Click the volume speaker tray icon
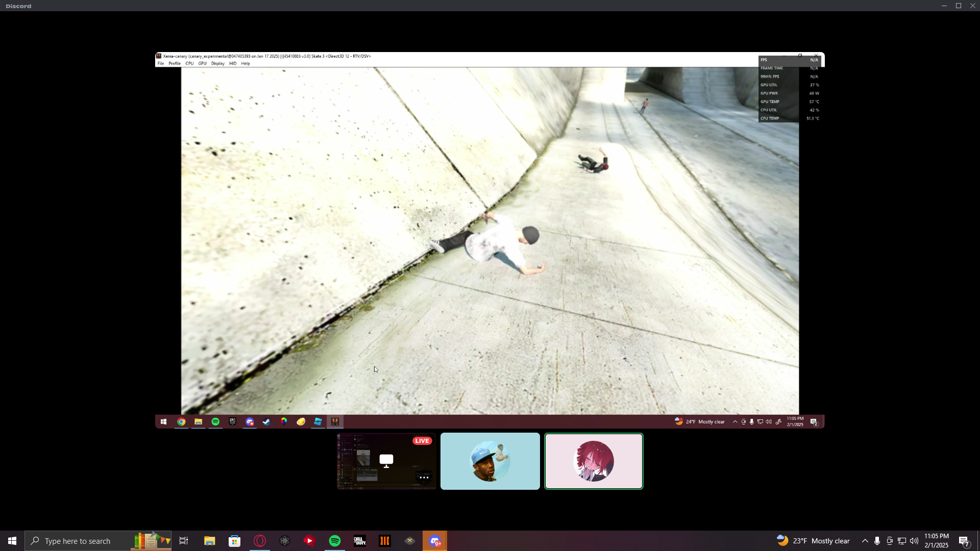 click(914, 541)
